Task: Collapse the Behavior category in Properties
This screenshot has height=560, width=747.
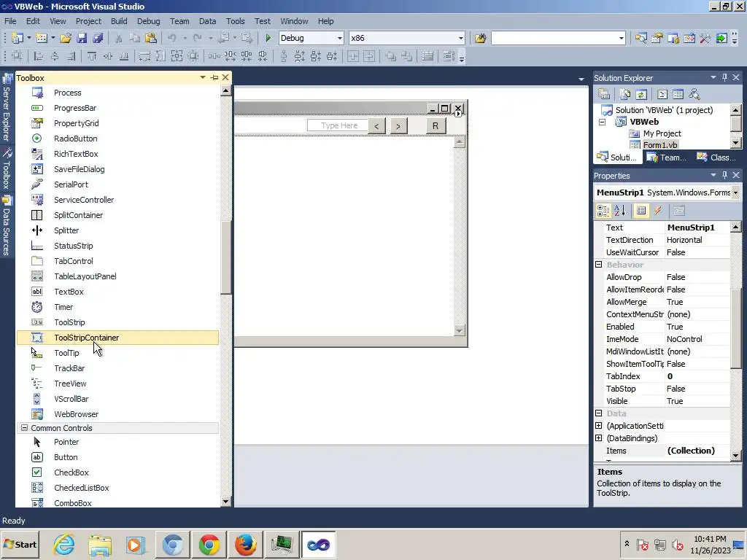Action: (599, 265)
